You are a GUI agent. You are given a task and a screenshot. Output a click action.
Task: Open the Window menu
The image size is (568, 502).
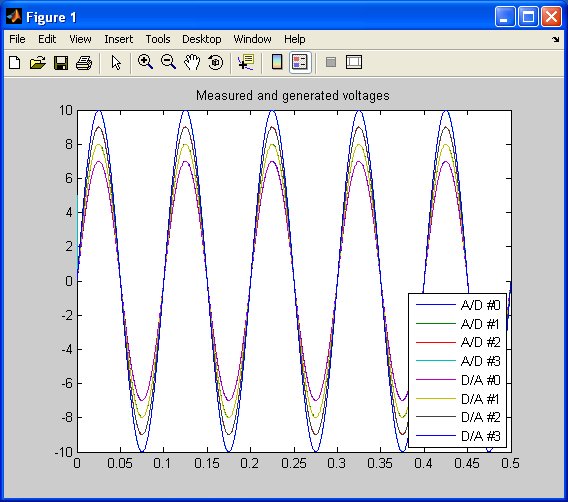(x=252, y=39)
